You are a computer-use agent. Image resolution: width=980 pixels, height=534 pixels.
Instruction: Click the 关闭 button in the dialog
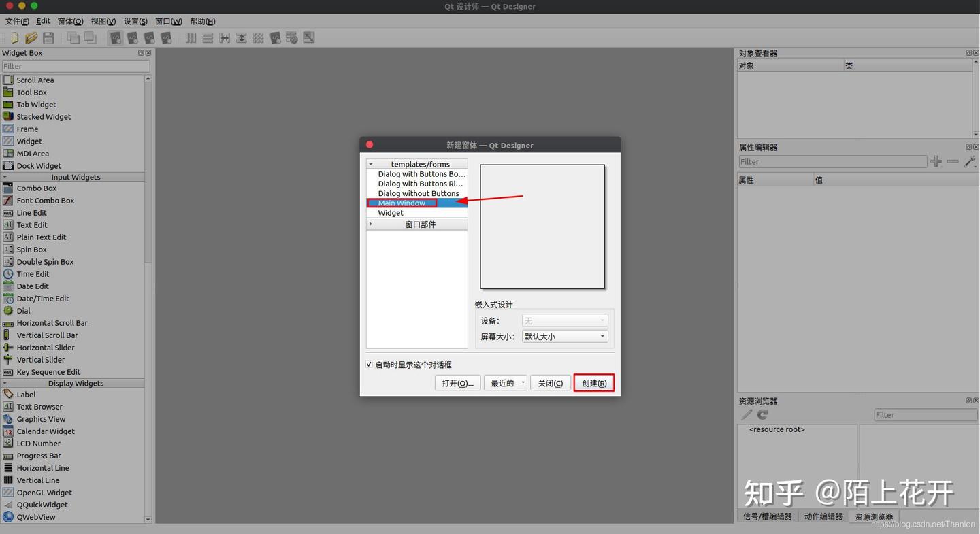coord(550,382)
